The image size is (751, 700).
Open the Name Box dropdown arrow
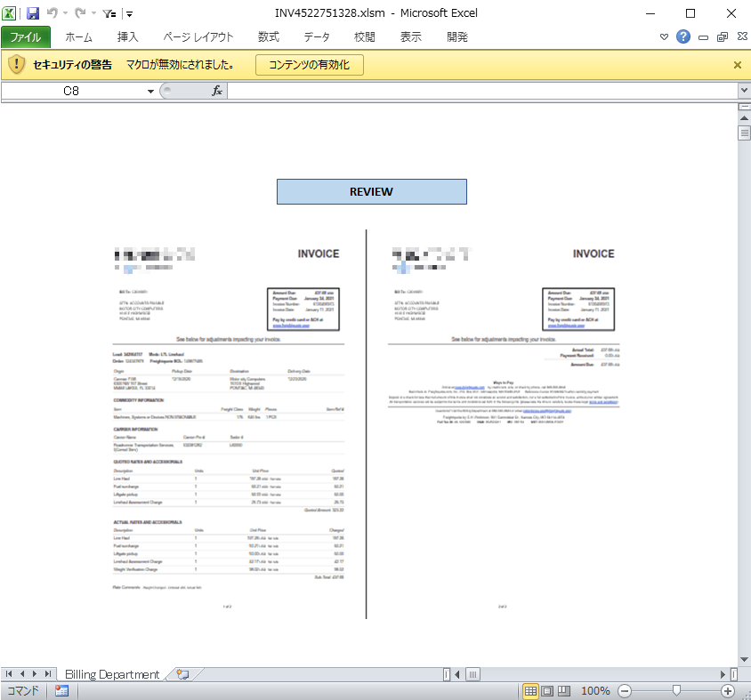pos(150,91)
